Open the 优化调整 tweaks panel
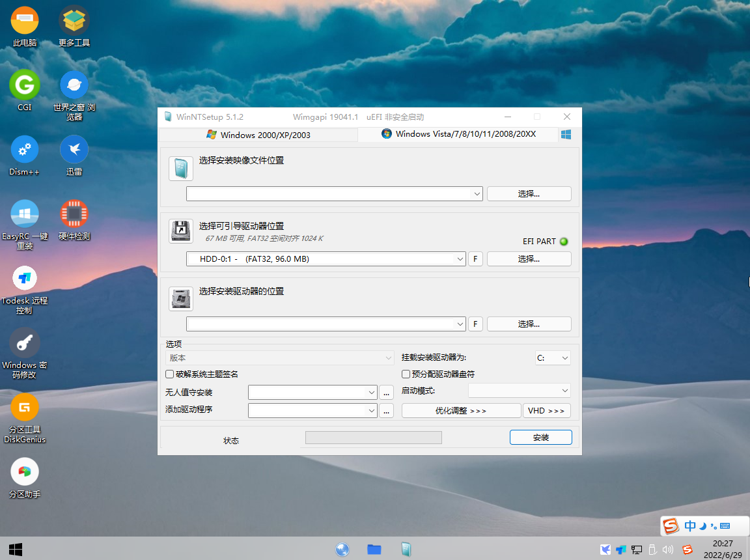 point(461,410)
